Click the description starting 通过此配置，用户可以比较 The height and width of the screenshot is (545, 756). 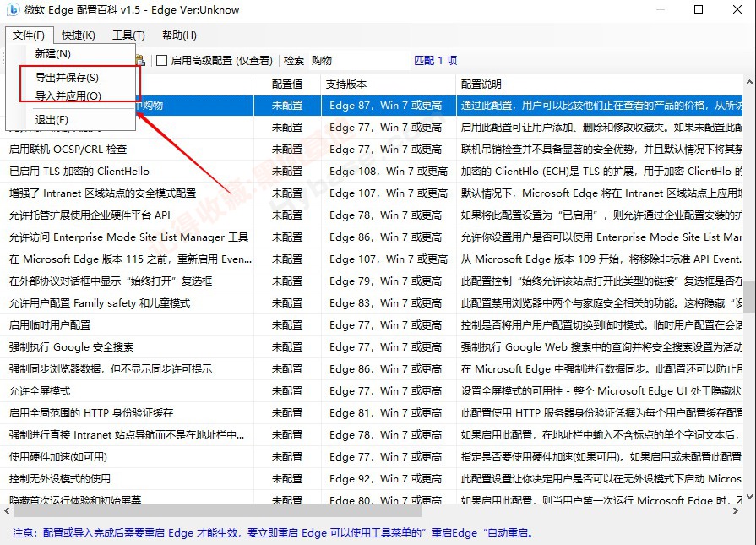(x=601, y=105)
